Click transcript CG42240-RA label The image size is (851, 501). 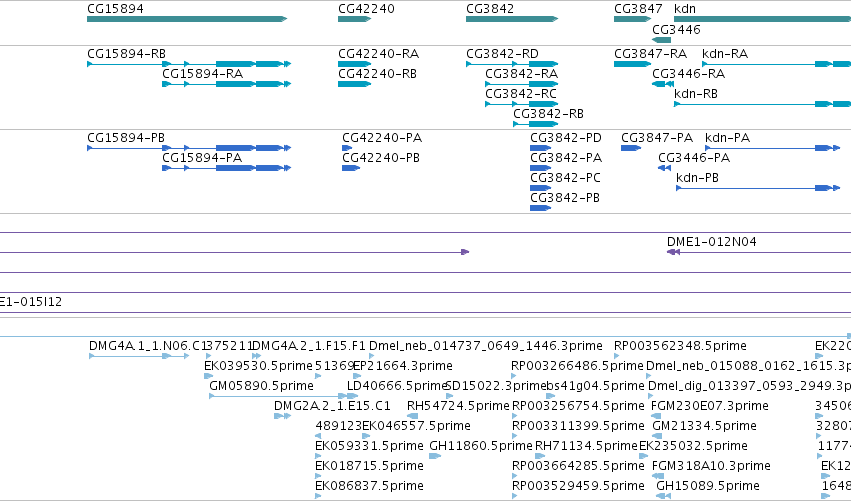point(379,54)
